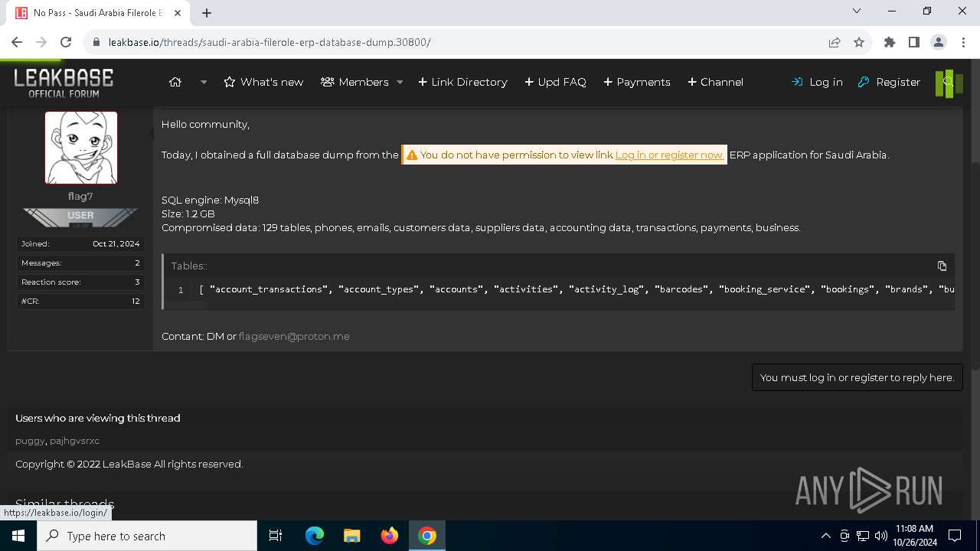Open flagseven@proton.me email link
Viewport: 980px width, 551px height.
pos(294,336)
